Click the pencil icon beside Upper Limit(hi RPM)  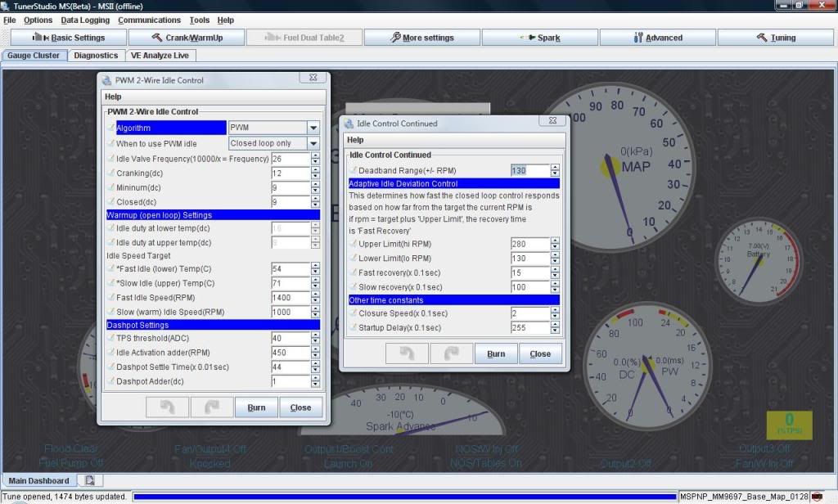(354, 244)
